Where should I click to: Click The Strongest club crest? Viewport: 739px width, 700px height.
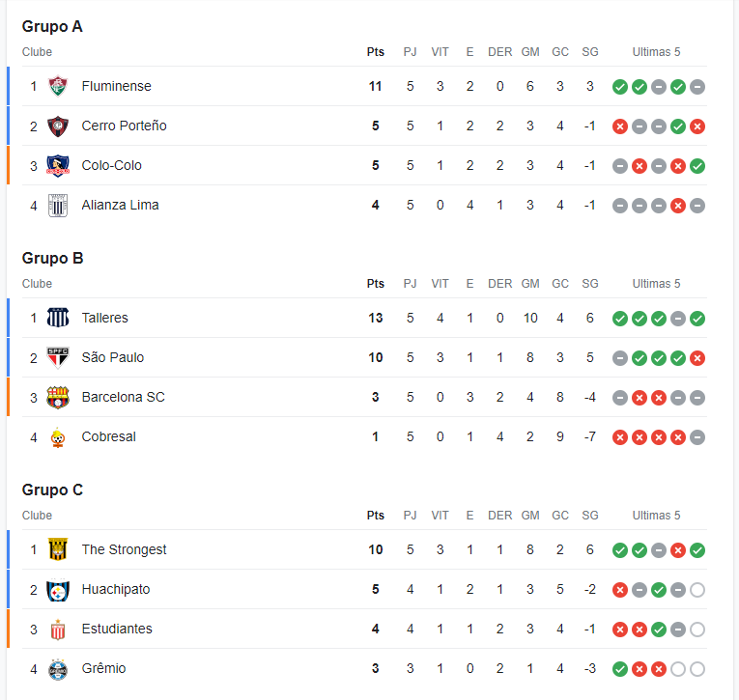[58, 549]
